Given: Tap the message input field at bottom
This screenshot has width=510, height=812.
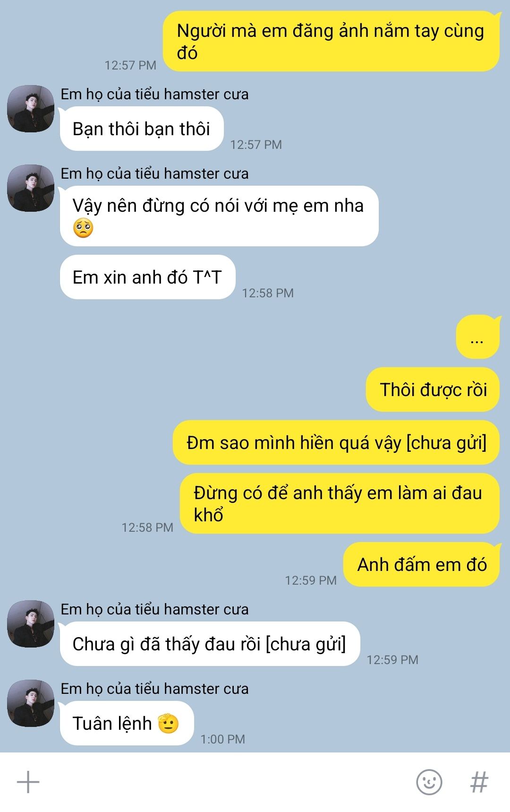Looking at the screenshot, I should [227, 782].
